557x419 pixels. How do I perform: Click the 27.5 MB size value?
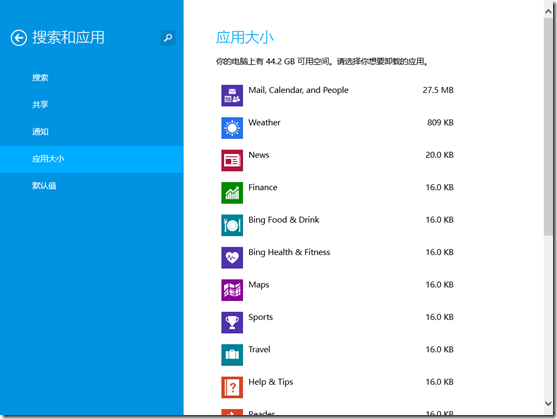tap(438, 90)
